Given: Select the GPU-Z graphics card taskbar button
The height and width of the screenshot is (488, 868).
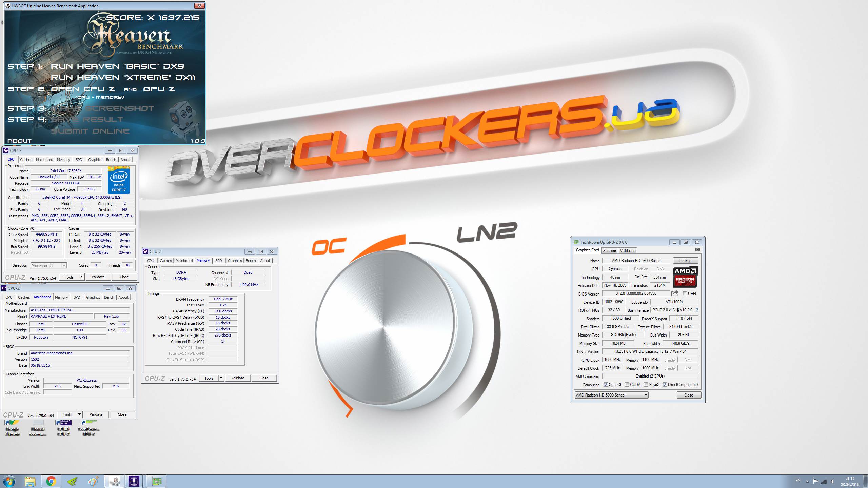Looking at the screenshot, I should (x=156, y=481).
